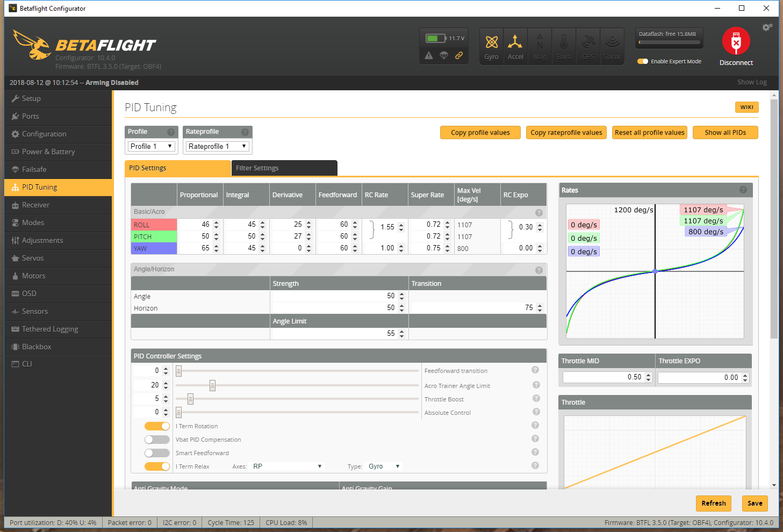
Task: Toggle the Smart Feedforward switch
Action: click(157, 453)
